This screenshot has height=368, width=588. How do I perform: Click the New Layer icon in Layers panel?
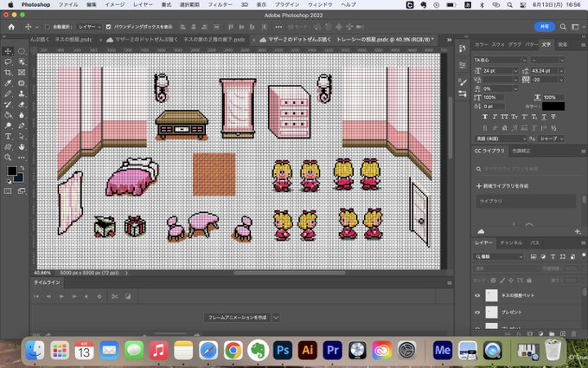pyautogui.click(x=563, y=333)
